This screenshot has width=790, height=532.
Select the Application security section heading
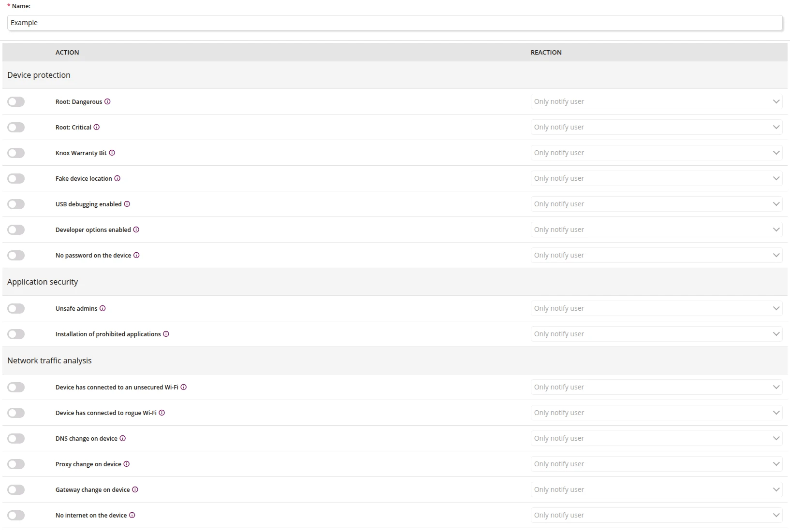click(43, 282)
